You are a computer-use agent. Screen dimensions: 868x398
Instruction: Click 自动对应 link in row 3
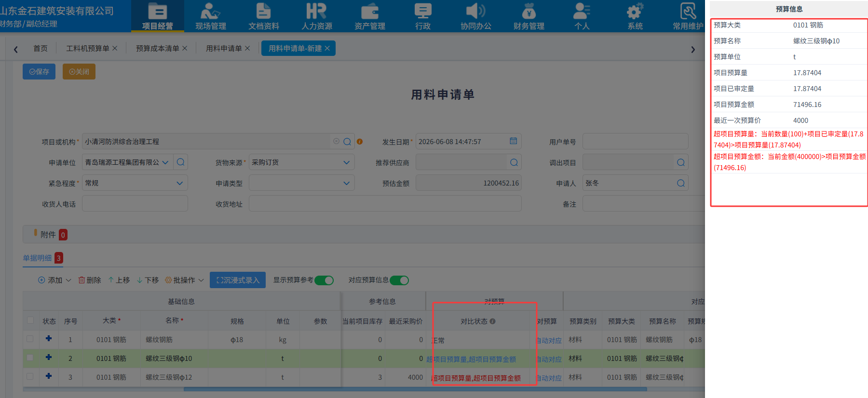point(549,378)
